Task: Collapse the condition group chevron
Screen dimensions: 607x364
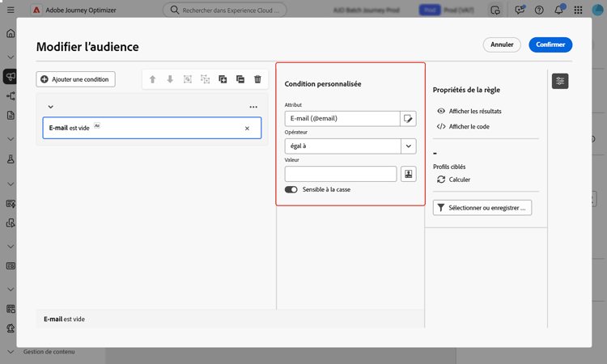Action: 50,107
